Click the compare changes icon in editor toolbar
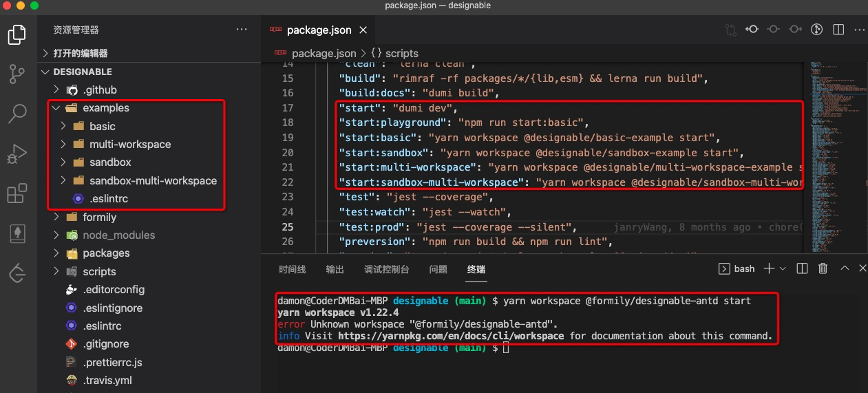The width and height of the screenshot is (868, 393). (x=730, y=30)
